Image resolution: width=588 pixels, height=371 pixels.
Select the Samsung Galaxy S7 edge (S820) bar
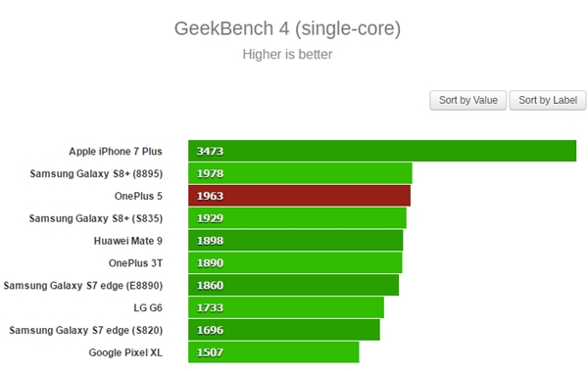pos(284,330)
